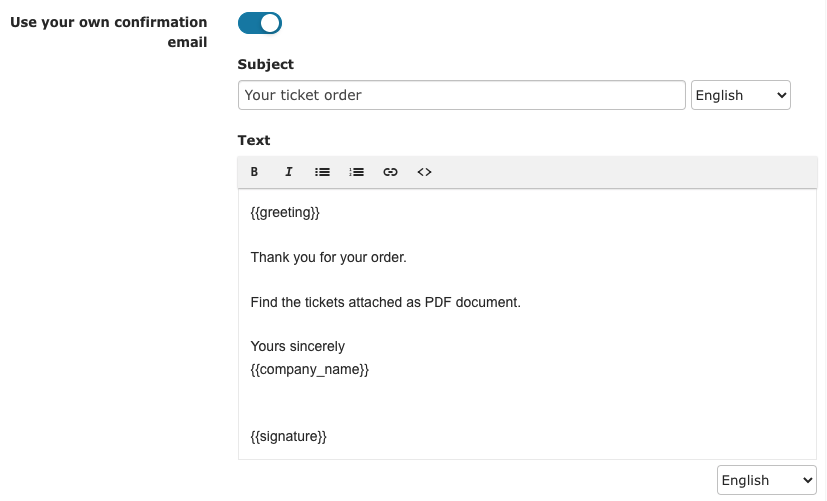Click the {{signature}} placeholder
The image size is (827, 501).
point(289,437)
